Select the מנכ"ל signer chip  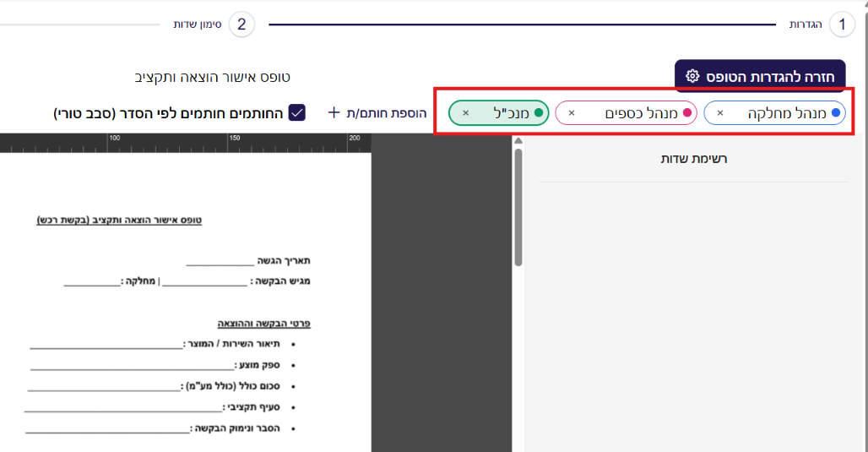coord(499,113)
